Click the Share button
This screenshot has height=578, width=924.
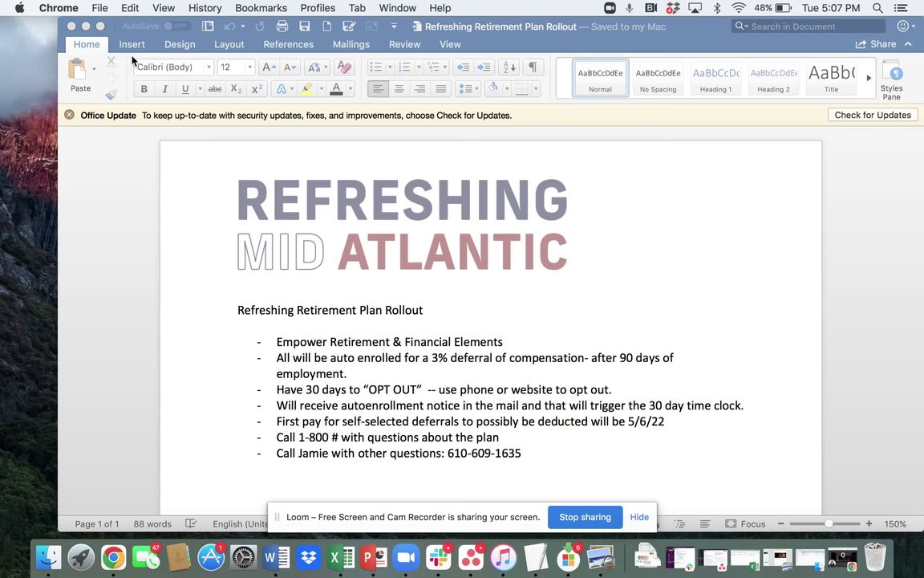click(876, 44)
